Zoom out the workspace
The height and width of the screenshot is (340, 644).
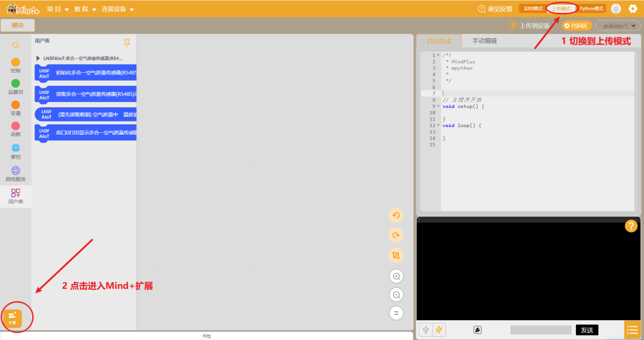(x=397, y=295)
